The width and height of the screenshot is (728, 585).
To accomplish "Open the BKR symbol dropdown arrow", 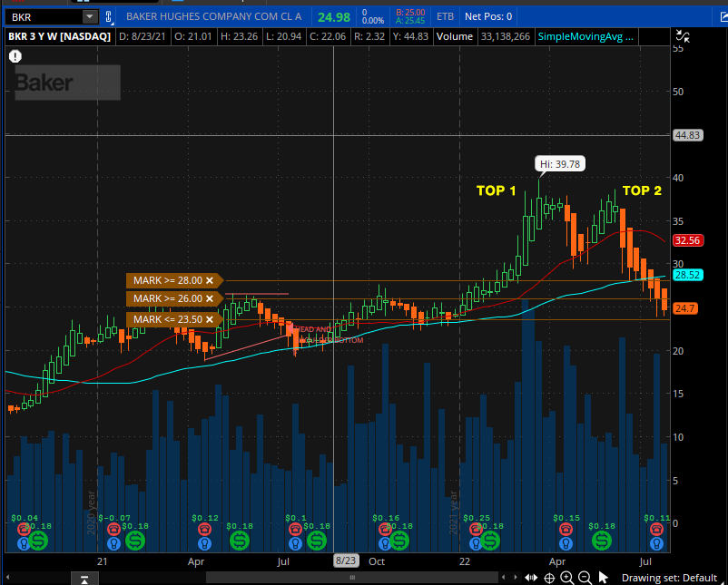I will [89, 16].
